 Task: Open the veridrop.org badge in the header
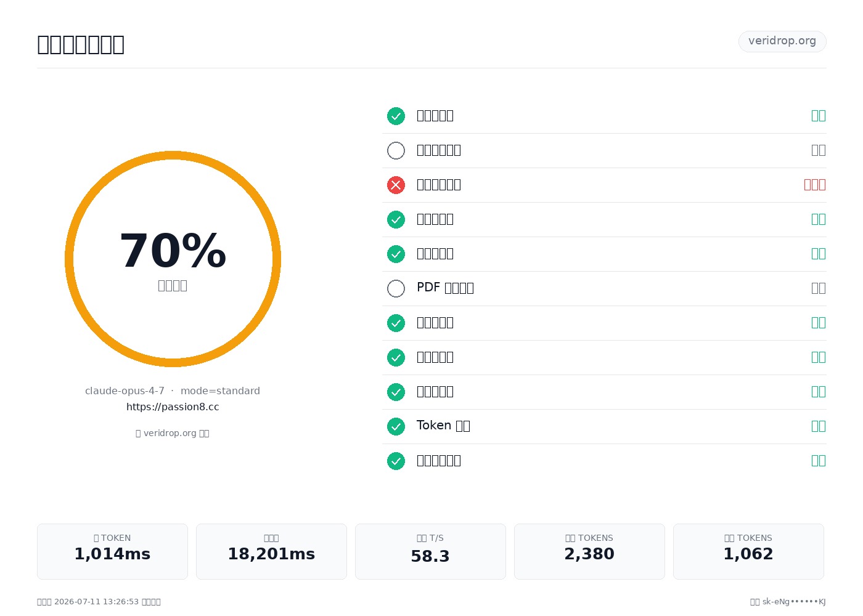(x=782, y=41)
